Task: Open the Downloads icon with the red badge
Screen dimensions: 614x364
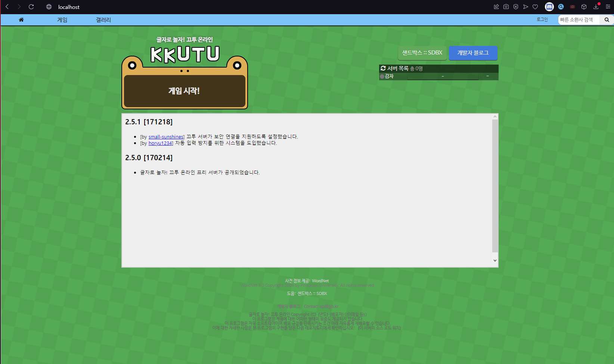Action: click(x=595, y=7)
